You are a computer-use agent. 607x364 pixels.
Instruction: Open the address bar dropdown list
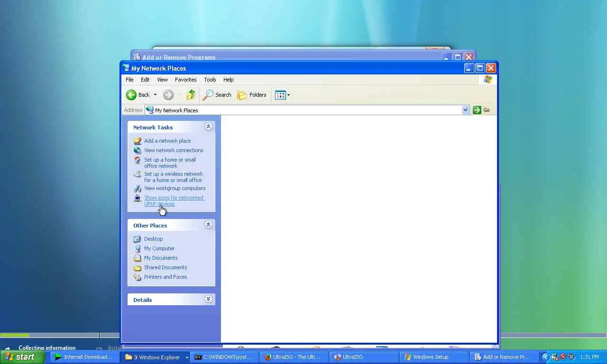coord(465,110)
